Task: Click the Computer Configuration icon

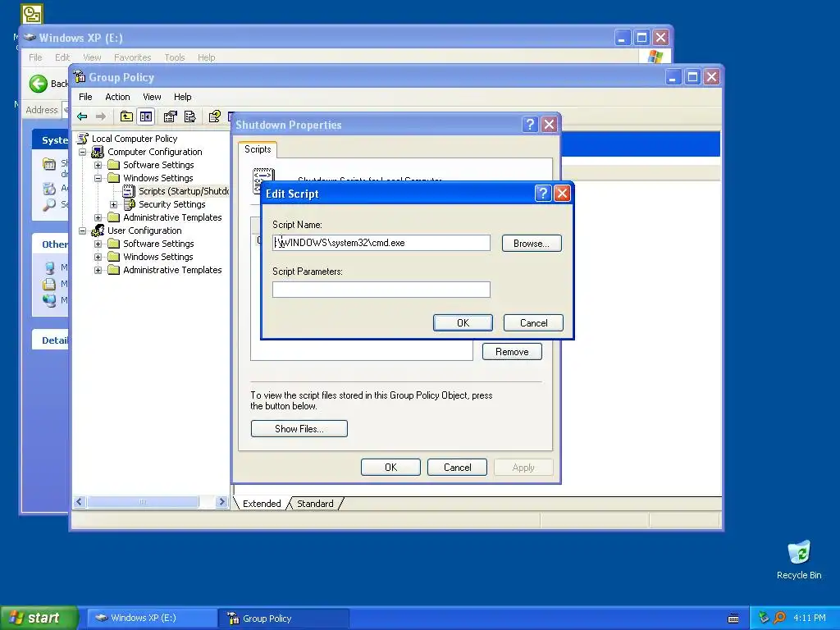Action: [98, 152]
